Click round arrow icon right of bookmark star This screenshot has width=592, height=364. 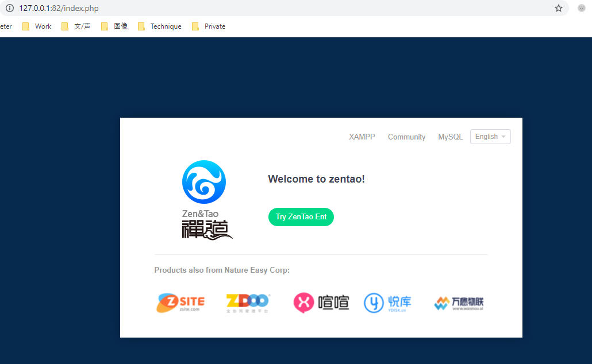coord(582,8)
